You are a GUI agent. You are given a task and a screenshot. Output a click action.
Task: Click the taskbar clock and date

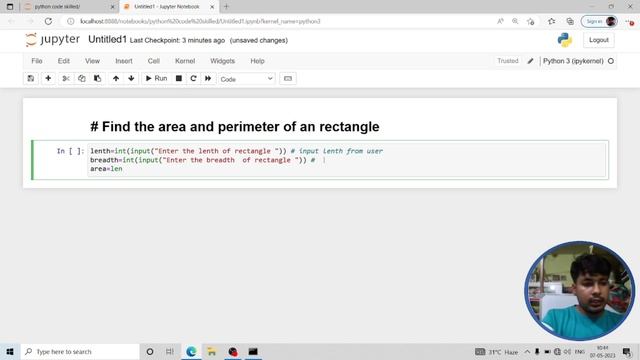tap(602, 351)
